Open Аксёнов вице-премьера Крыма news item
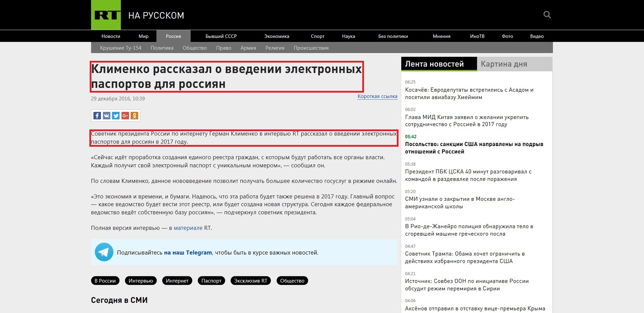 coord(475,309)
